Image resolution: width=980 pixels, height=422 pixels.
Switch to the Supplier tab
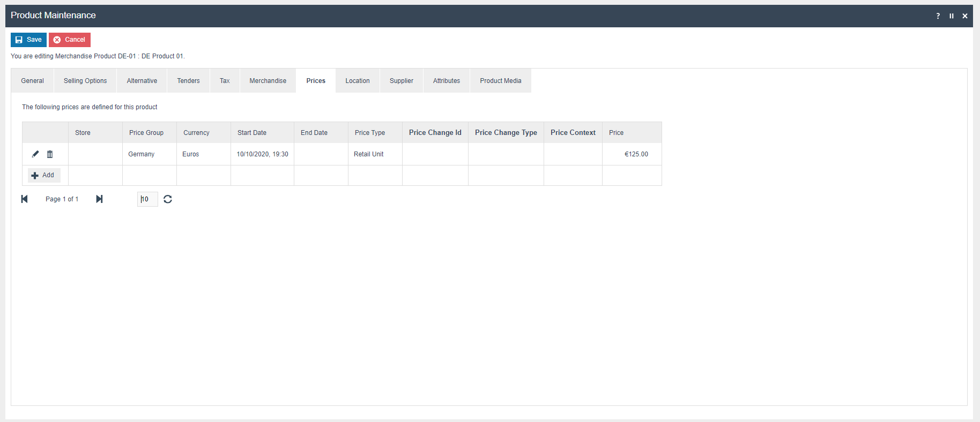401,81
